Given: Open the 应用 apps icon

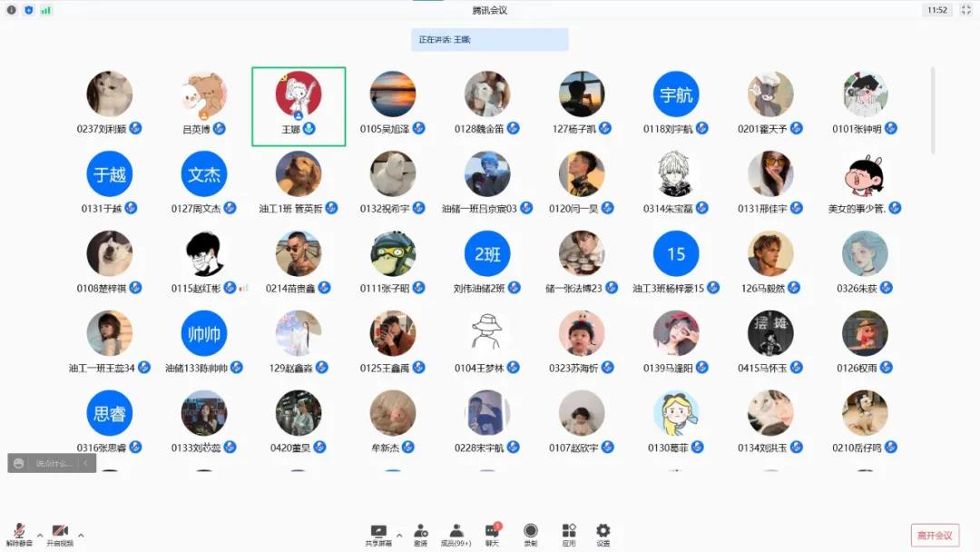Looking at the screenshot, I should pyautogui.click(x=569, y=533).
